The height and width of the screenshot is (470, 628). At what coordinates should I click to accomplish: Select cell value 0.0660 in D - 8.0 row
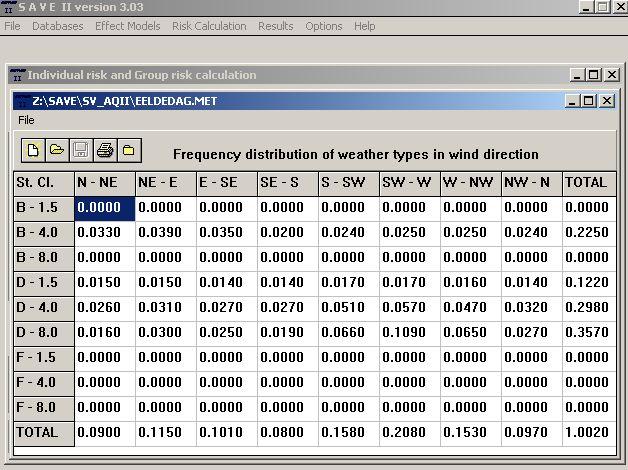pos(348,333)
